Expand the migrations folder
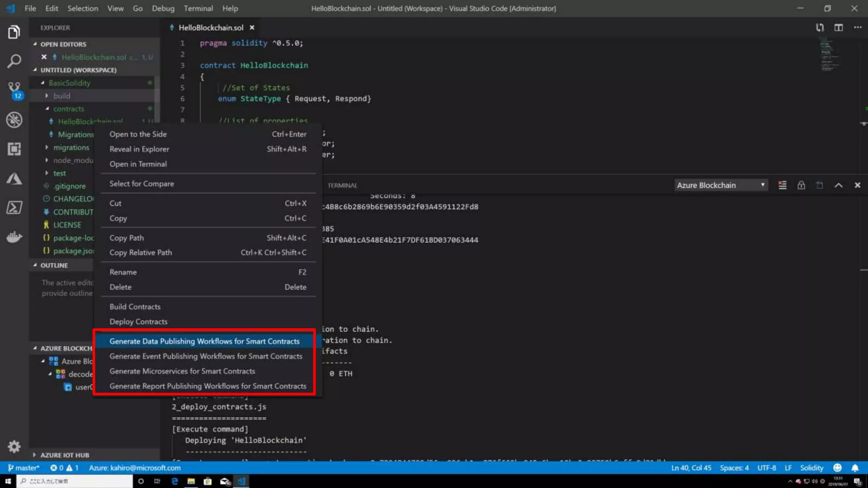868x488 pixels. 71,147
